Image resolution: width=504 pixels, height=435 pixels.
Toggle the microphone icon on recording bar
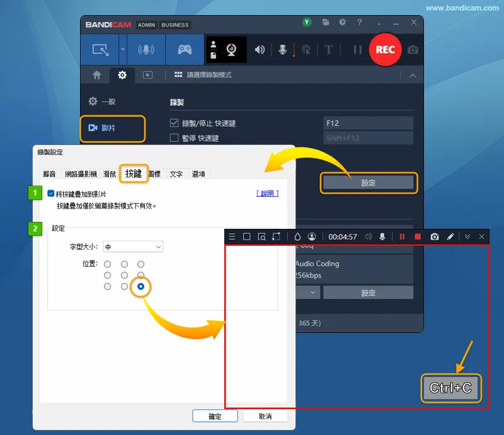click(382, 237)
